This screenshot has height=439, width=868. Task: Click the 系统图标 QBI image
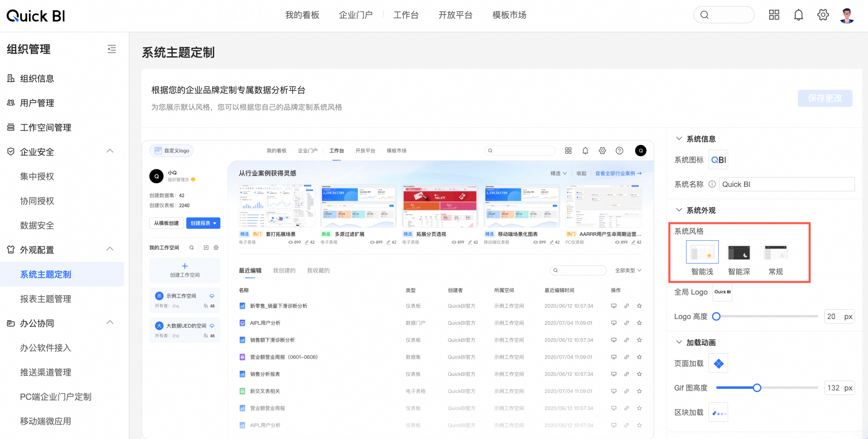(718, 160)
